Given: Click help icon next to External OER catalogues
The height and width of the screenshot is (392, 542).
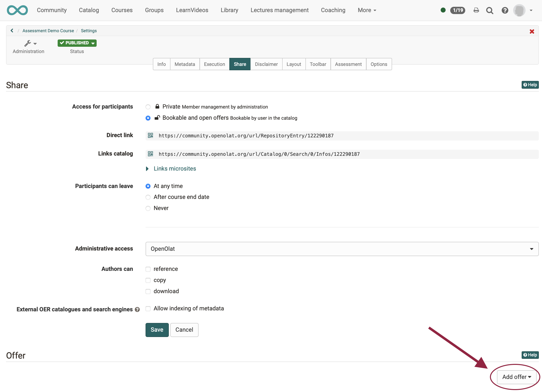Looking at the screenshot, I should 137,310.
